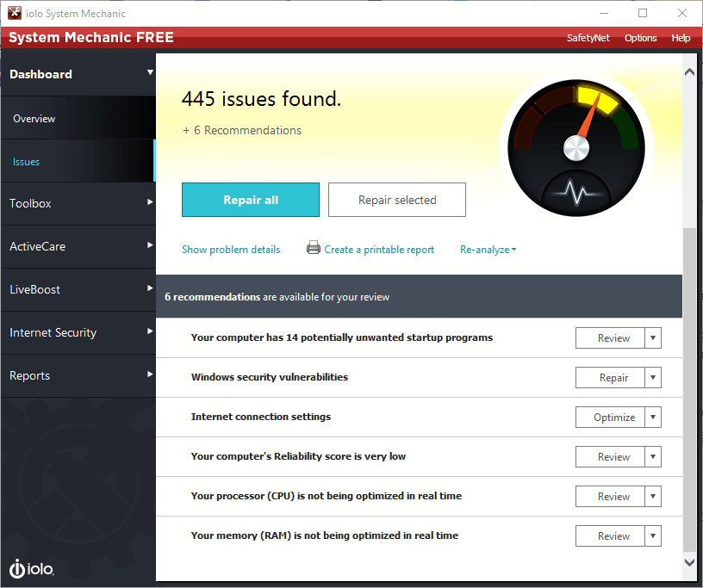
Task: Click Show problem details link
Action: point(231,250)
